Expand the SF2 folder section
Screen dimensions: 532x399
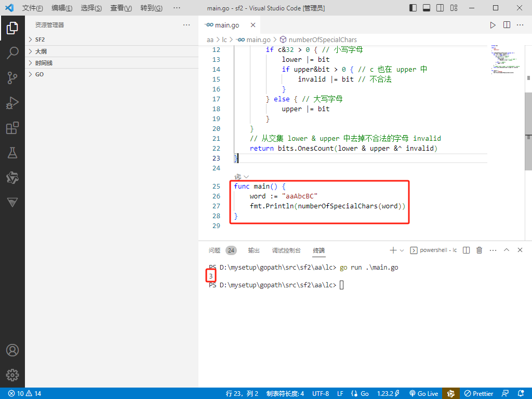112,39
